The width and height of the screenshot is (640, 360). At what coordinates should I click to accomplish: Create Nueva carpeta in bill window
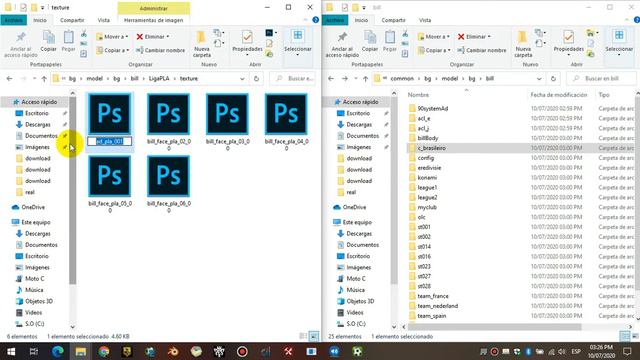[523, 44]
